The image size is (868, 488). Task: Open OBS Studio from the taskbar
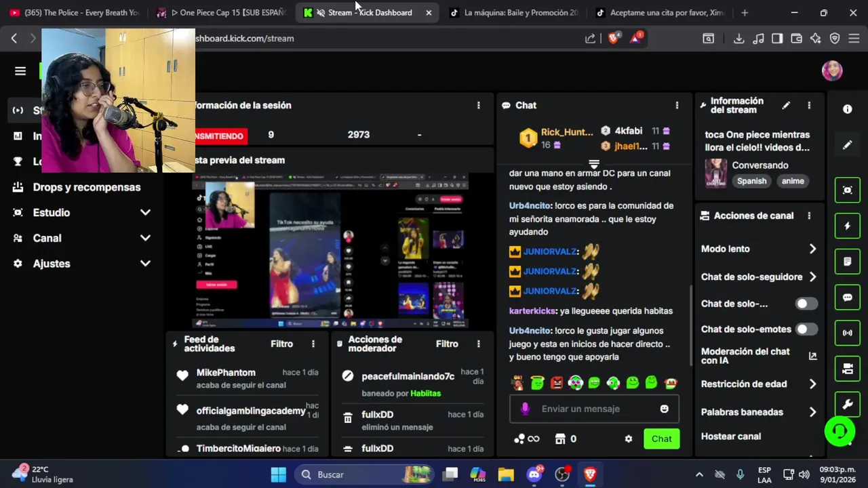coord(562,474)
